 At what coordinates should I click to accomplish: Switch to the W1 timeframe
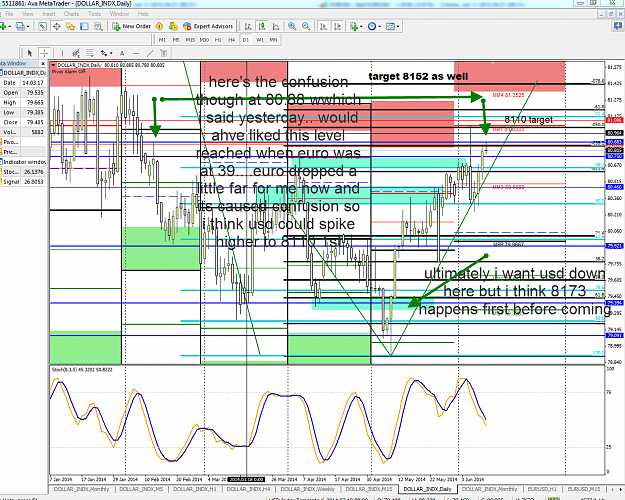pyautogui.click(x=259, y=40)
